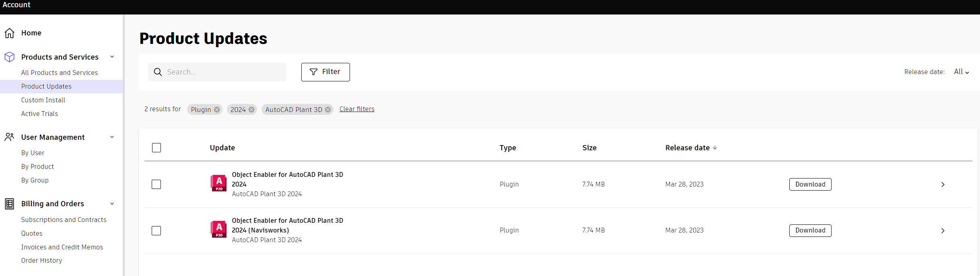The width and height of the screenshot is (980, 276).
Task: Click the Products and Services cube icon
Action: (10, 57)
